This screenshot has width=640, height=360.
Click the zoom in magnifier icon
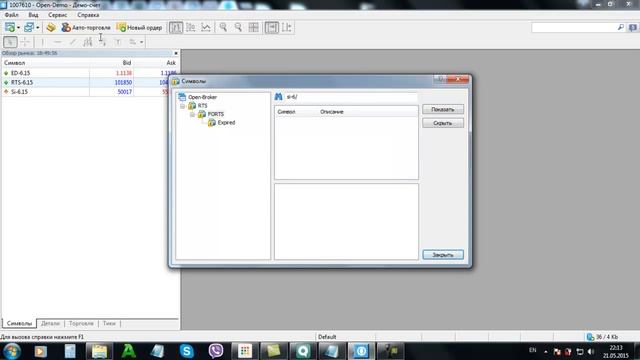tap(223, 27)
